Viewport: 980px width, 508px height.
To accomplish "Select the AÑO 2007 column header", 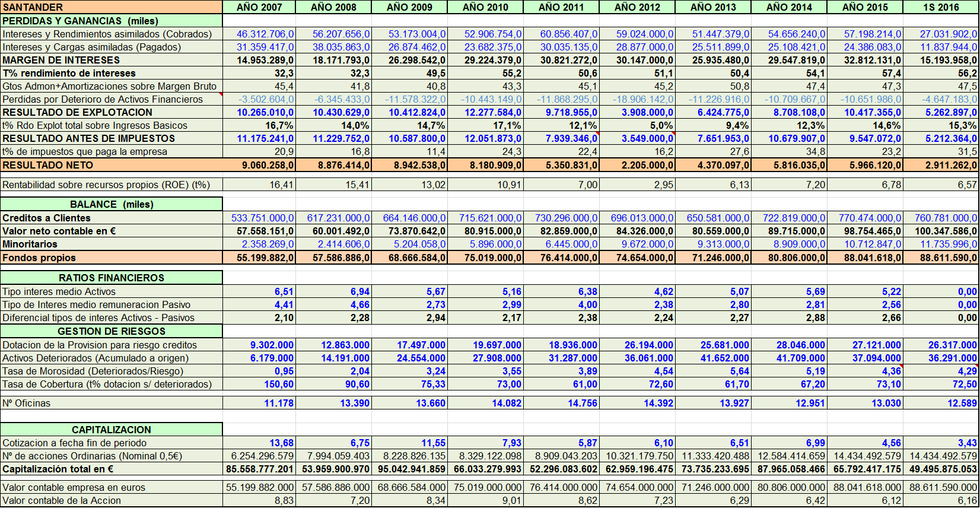I will coord(259,7).
